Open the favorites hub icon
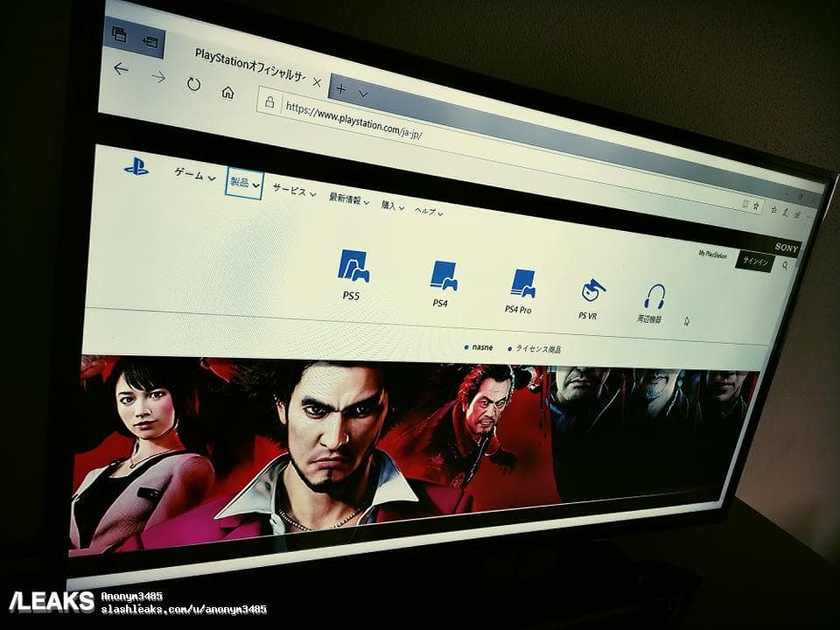 pyautogui.click(x=773, y=211)
